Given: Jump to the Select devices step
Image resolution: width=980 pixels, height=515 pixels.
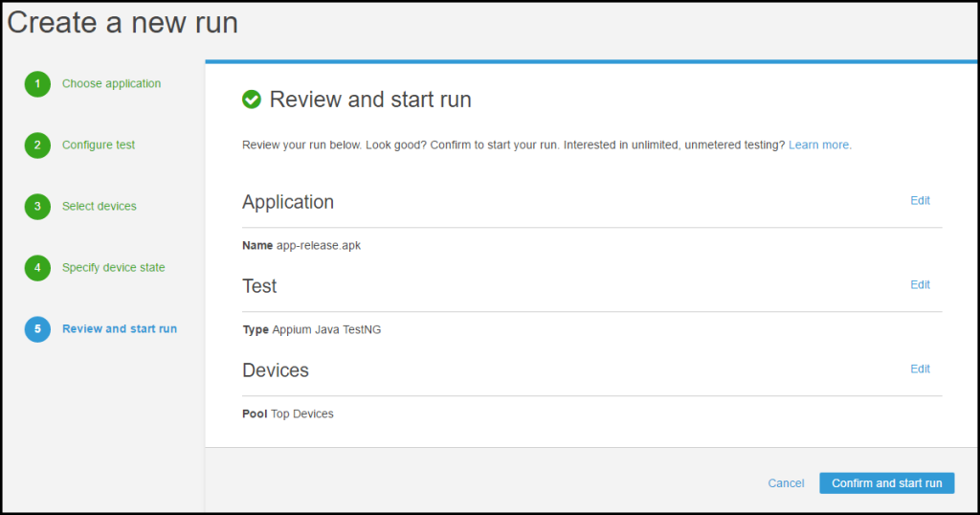Looking at the screenshot, I should 100,207.
